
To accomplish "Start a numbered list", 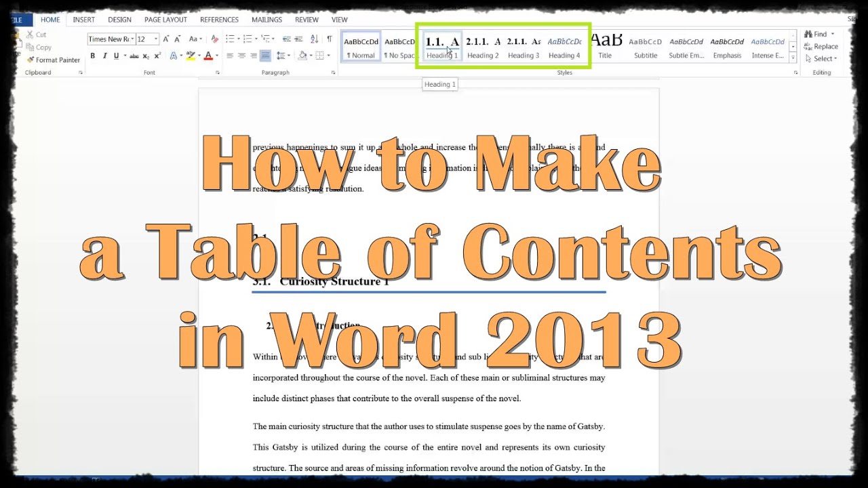I will pyautogui.click(x=247, y=39).
